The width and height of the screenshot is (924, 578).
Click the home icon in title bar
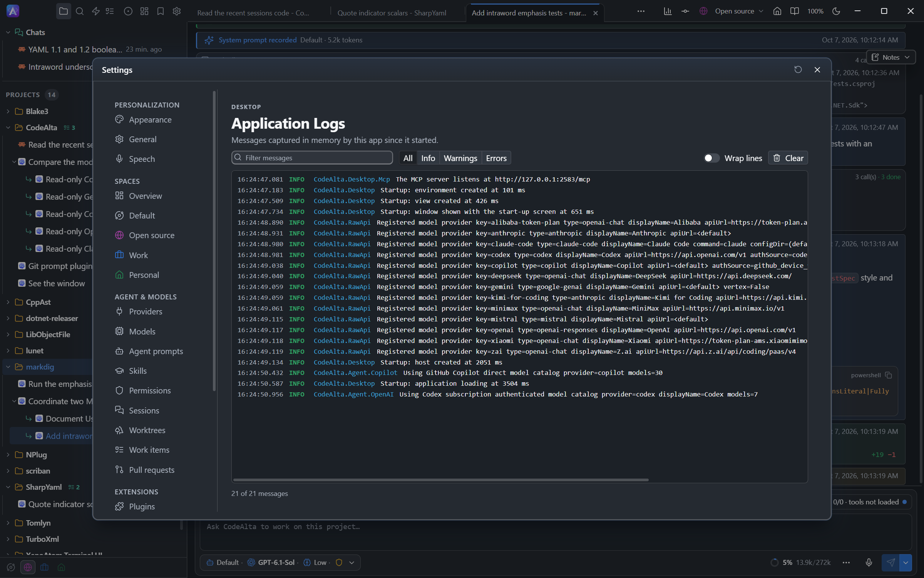tap(777, 11)
